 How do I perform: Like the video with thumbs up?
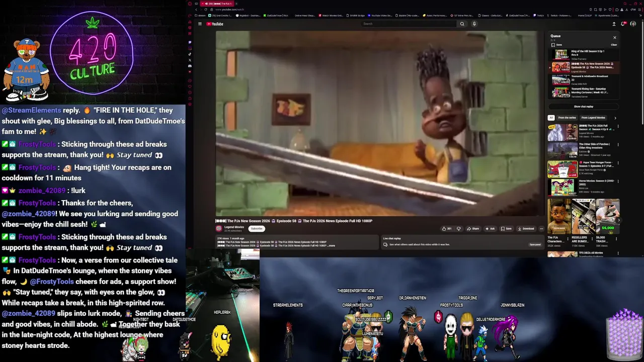[446, 229]
